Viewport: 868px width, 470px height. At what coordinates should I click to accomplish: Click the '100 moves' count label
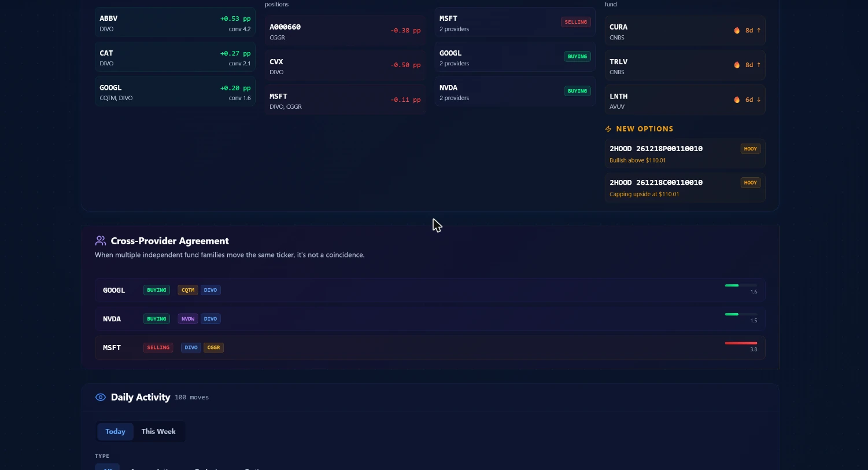[191, 397]
